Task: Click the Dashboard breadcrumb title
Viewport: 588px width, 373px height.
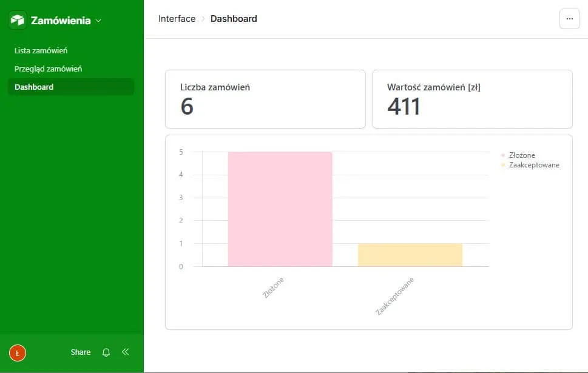Action: 234,19
